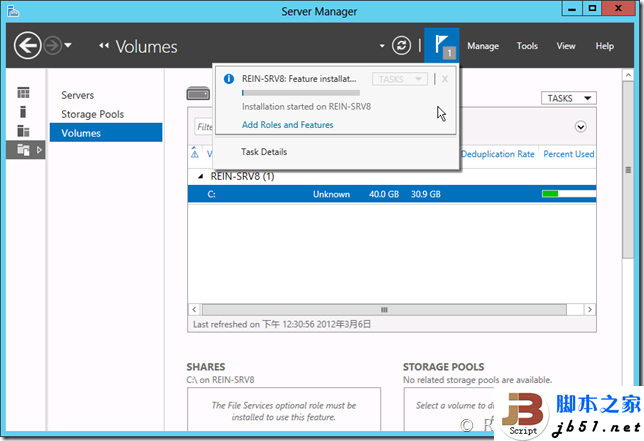
Task: Sort by Percent Used column header
Action: [x=568, y=154]
